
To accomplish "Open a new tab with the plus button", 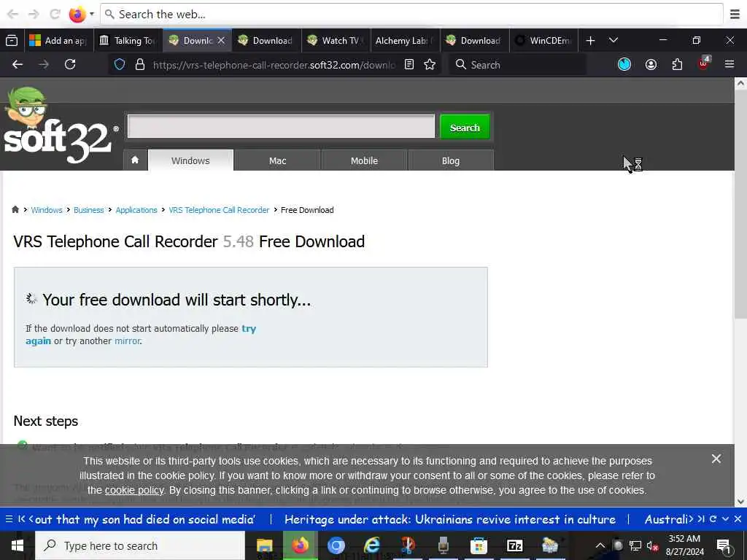I will click(x=590, y=41).
